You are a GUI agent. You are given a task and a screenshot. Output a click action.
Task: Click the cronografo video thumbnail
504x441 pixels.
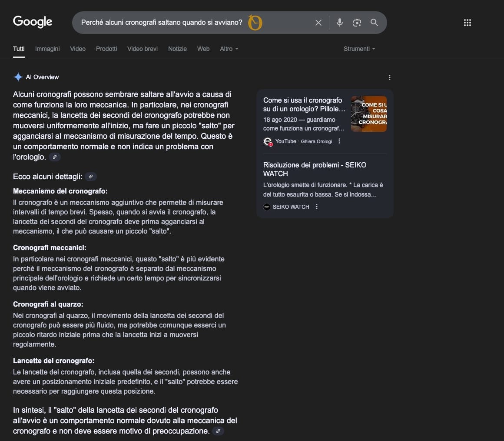[369, 114]
